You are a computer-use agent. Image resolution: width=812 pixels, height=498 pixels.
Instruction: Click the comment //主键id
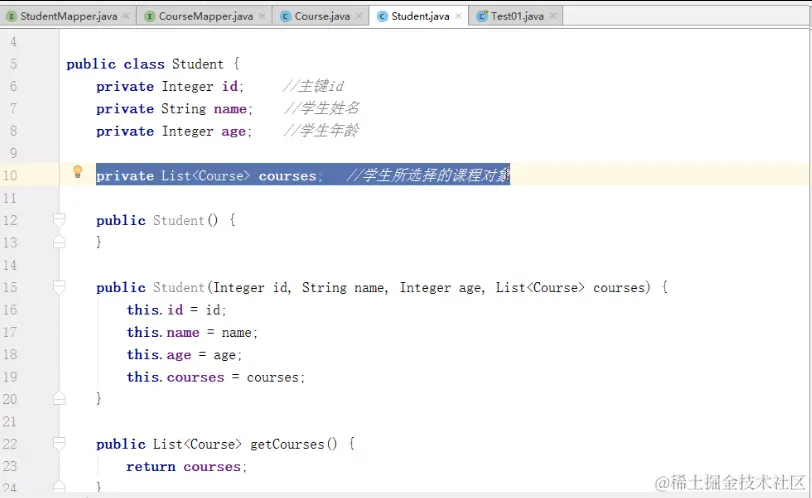click(314, 86)
